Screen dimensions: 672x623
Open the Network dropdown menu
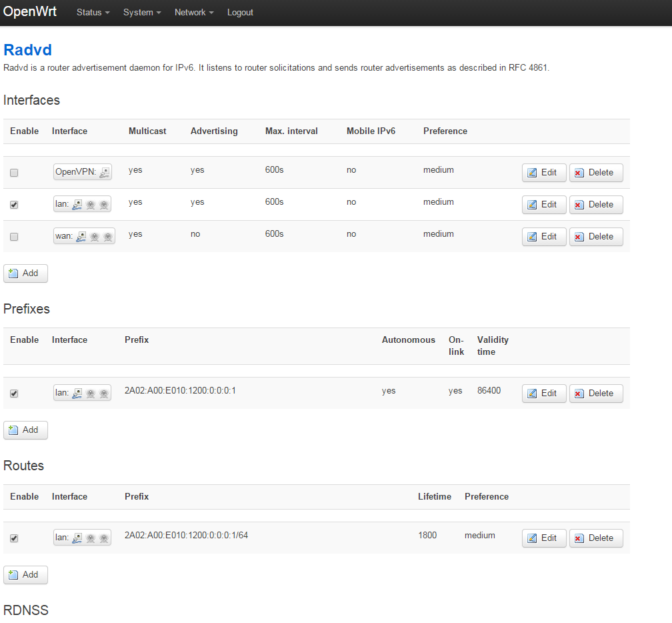tap(193, 13)
